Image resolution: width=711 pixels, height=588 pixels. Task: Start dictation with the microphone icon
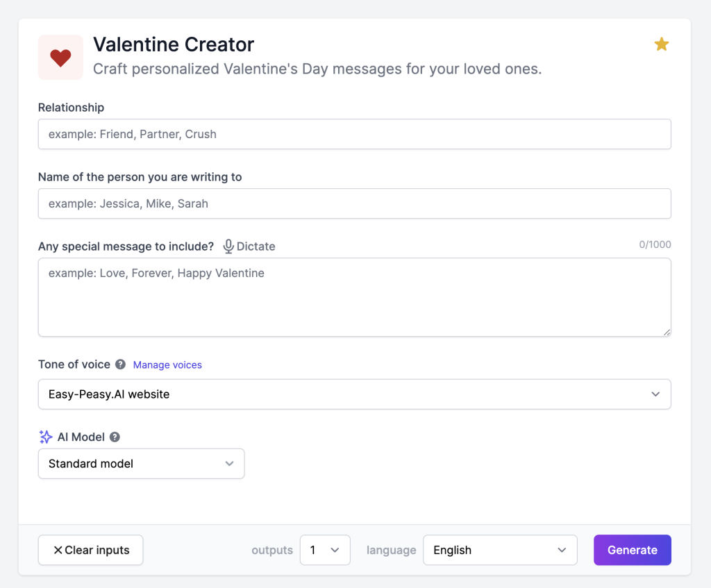coord(228,246)
